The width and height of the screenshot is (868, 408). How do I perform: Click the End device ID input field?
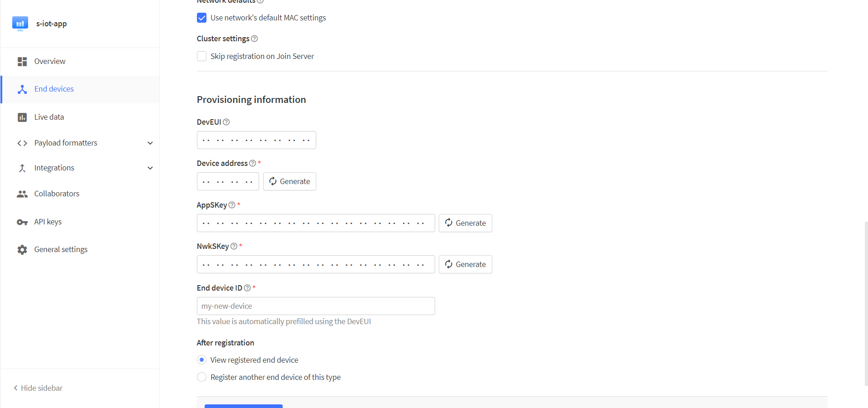[316, 306]
